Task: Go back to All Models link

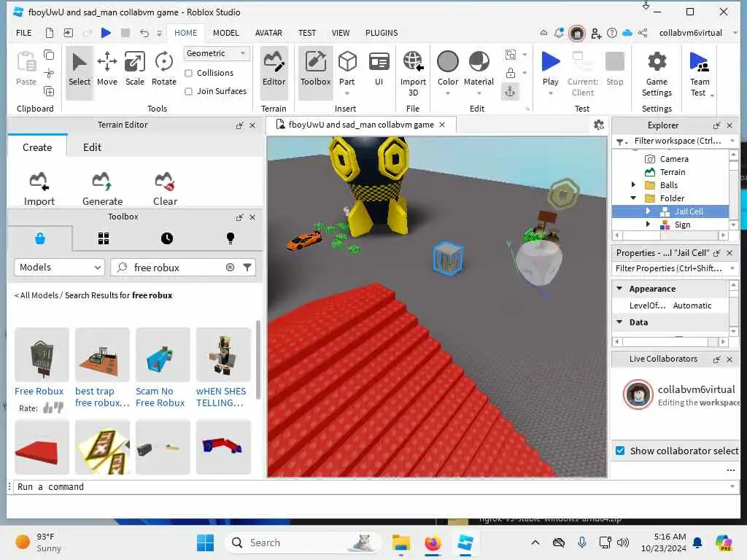Action: [x=36, y=295]
